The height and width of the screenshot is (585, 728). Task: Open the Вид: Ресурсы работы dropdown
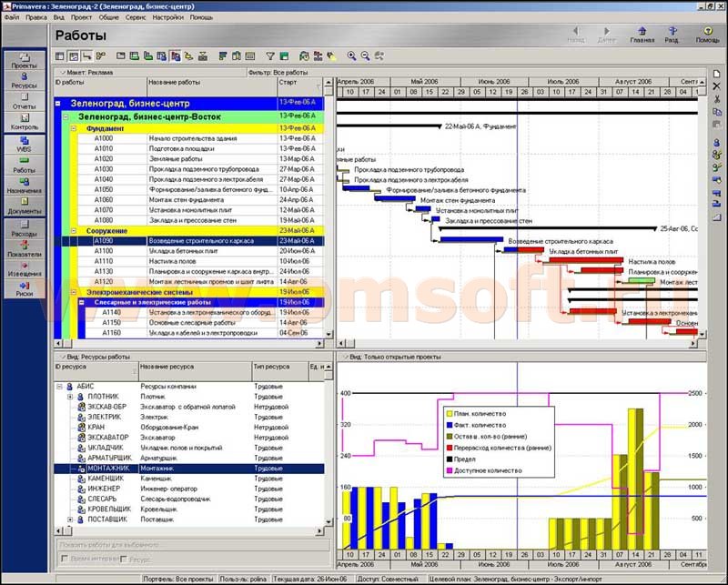pyautogui.click(x=96, y=357)
